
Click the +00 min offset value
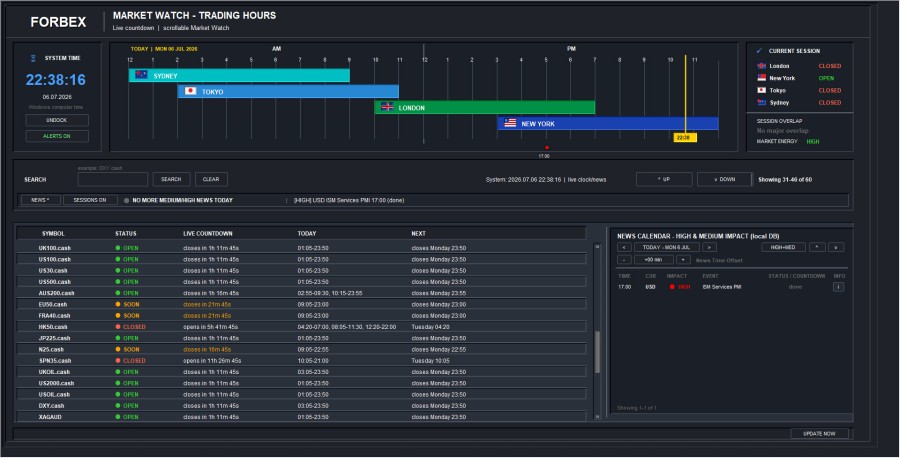click(x=653, y=260)
